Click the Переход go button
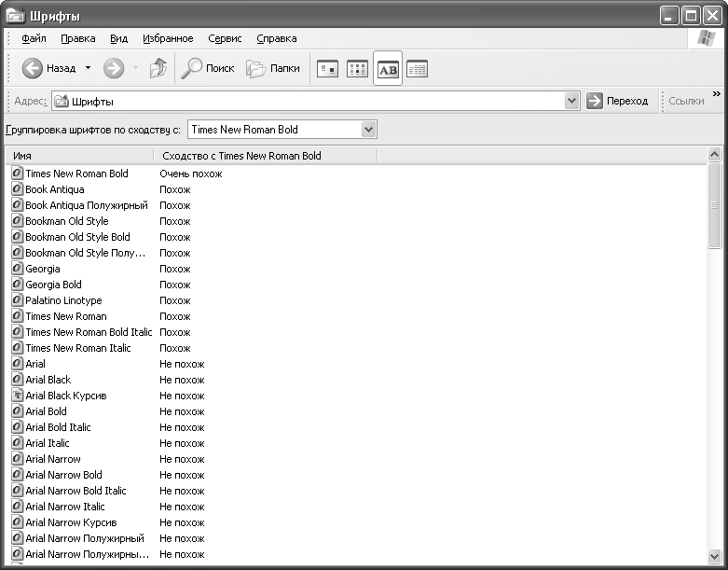Viewport: 728px width, 570px height. 617,101
